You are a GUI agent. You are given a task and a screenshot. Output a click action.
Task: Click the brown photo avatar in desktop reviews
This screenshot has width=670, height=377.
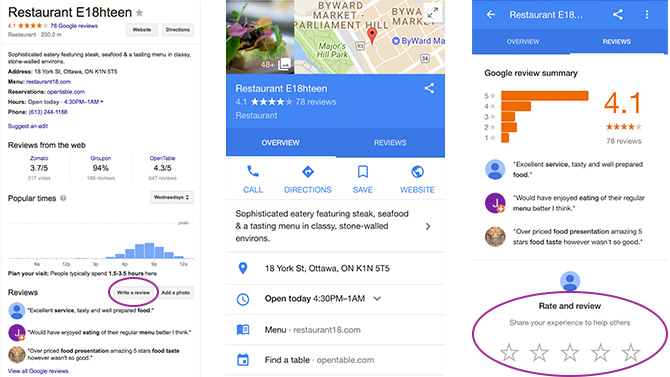tap(17, 355)
